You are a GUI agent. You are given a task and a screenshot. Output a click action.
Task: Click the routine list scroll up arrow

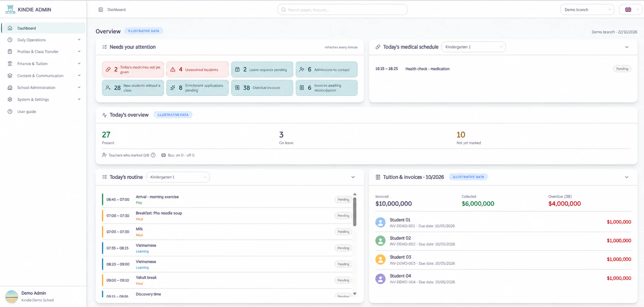355,194
